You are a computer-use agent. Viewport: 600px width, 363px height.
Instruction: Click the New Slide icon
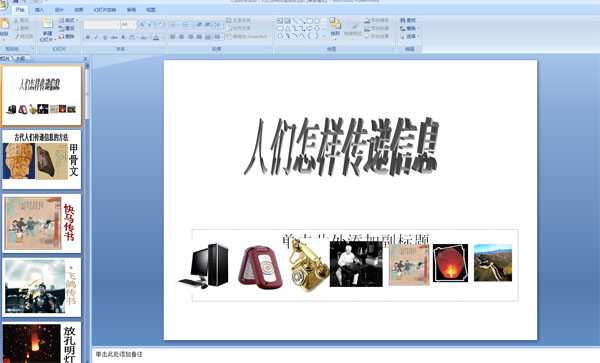pos(47,23)
